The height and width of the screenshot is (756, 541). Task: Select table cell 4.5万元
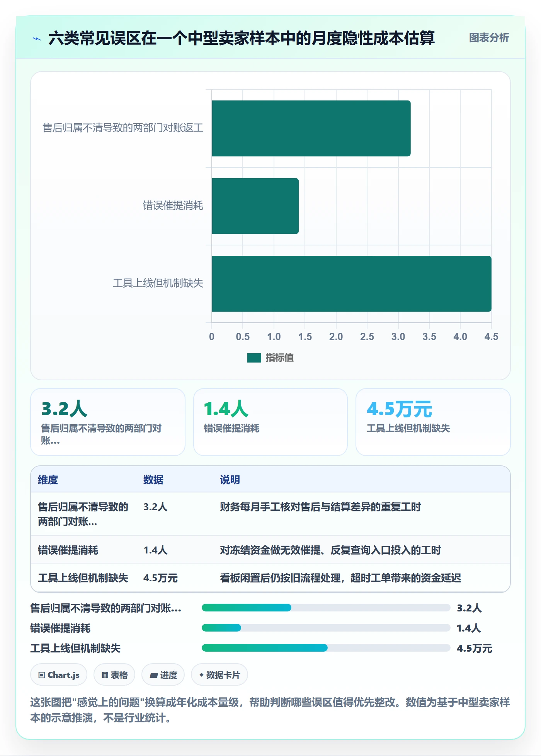tap(160, 578)
